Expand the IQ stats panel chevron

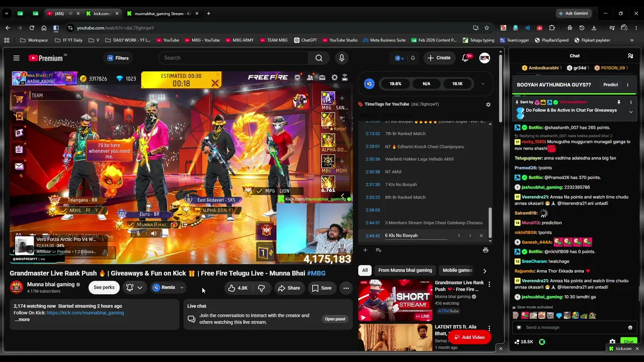482,84
